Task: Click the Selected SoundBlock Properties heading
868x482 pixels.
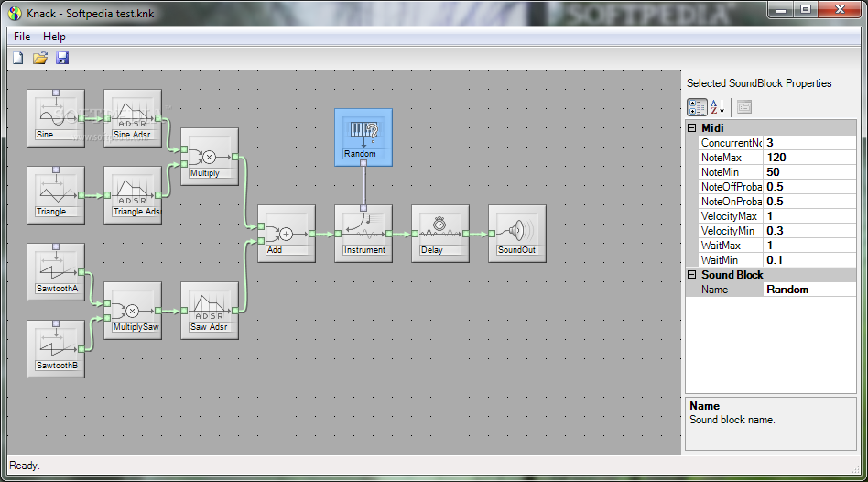Action: point(759,83)
